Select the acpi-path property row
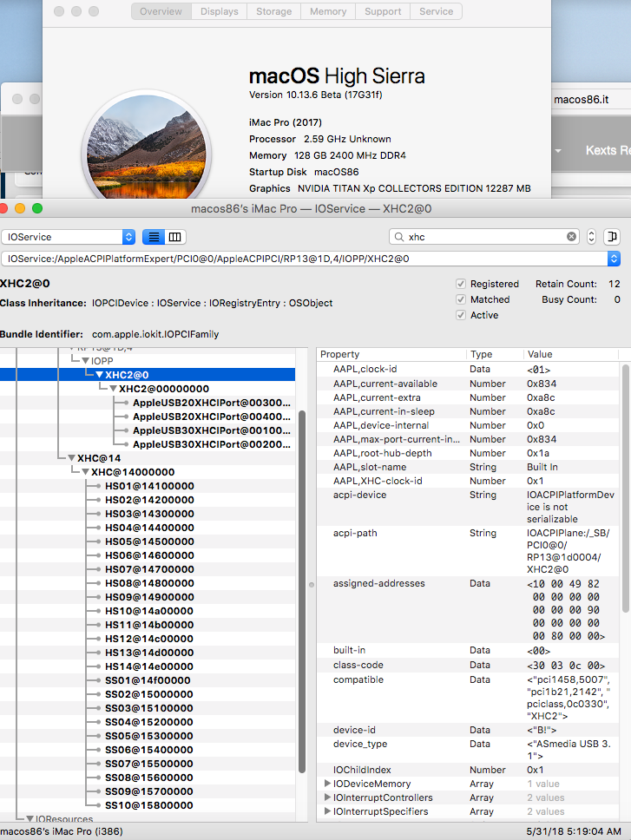The image size is (631, 840). (x=468, y=551)
